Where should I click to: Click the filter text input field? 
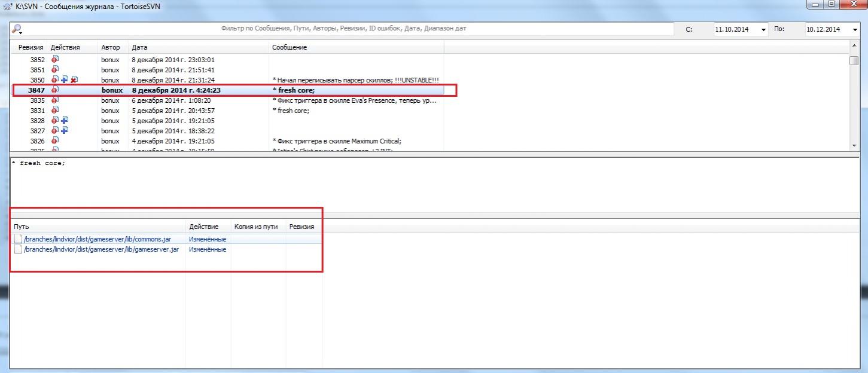[x=344, y=29]
